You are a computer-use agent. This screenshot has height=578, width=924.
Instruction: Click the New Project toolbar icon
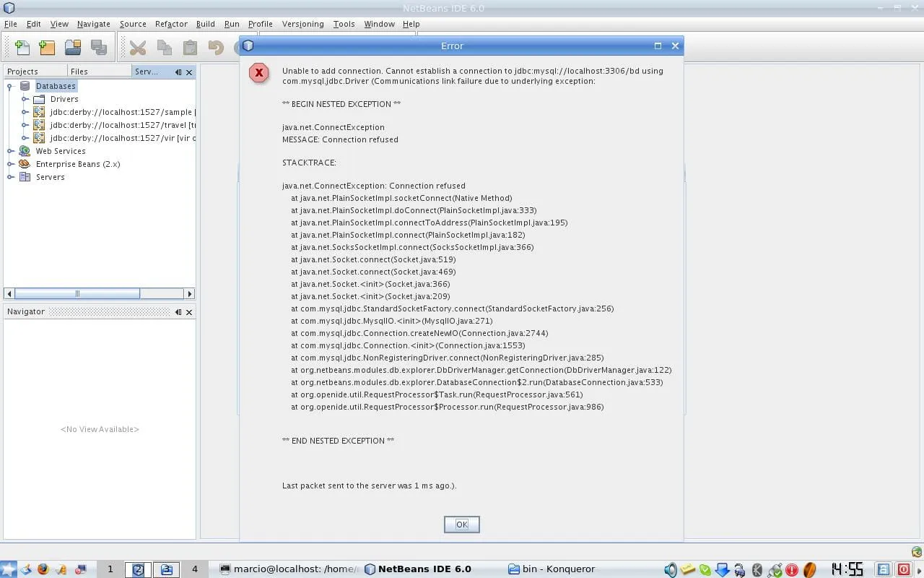(x=47, y=48)
